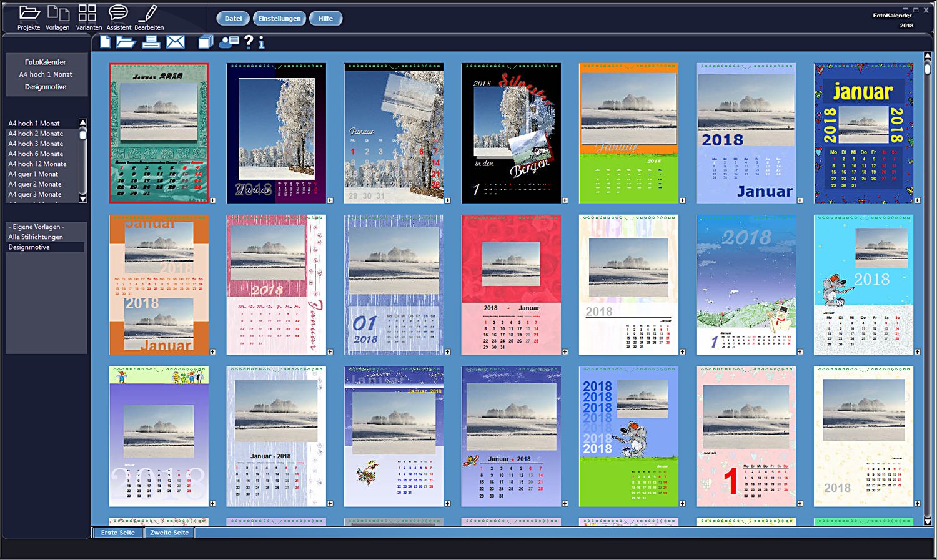Select the cream template with gray 2018
The height and width of the screenshot is (560, 937).
pos(863,436)
